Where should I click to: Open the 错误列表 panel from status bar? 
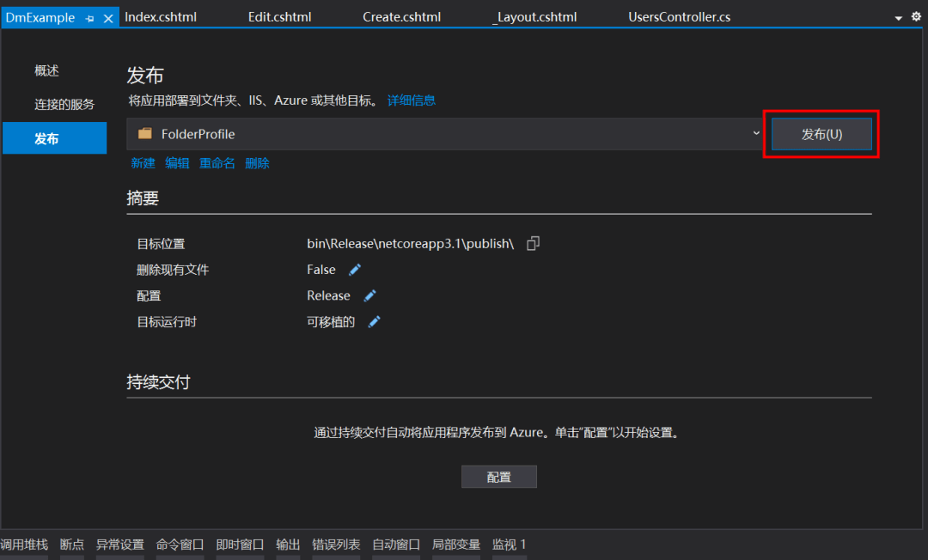pyautogui.click(x=335, y=544)
